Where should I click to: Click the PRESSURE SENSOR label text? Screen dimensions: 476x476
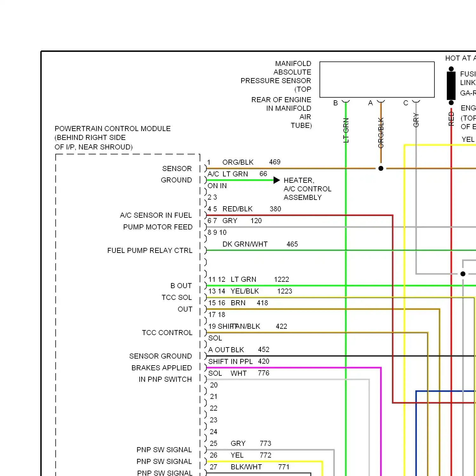click(x=276, y=81)
